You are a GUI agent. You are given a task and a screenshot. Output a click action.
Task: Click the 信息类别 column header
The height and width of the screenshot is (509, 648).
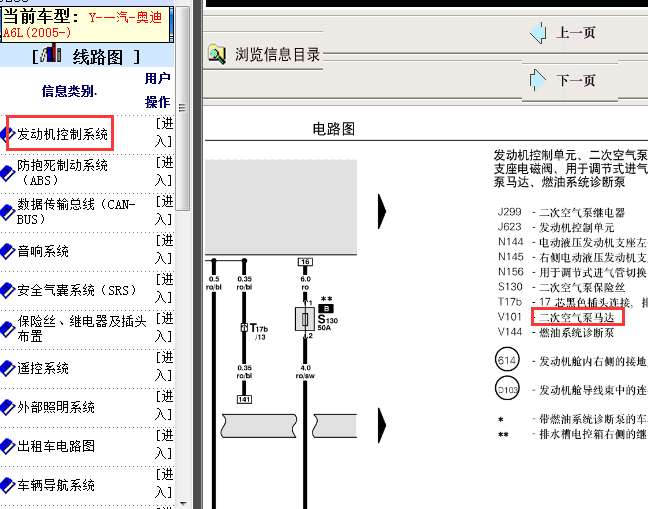tap(69, 91)
